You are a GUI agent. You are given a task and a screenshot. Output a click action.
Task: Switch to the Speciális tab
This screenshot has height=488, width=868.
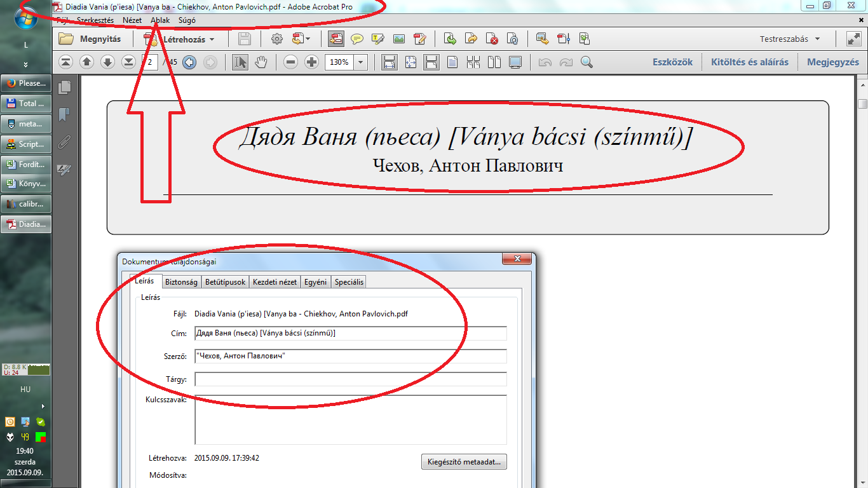pos(349,281)
